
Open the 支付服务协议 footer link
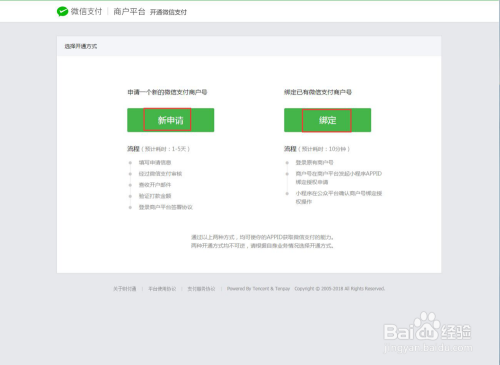pos(201,289)
